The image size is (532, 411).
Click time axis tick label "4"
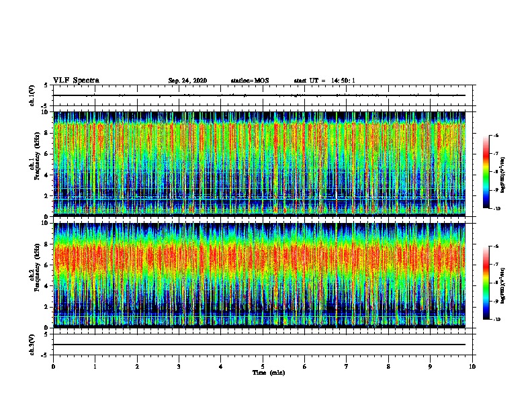pos(221,367)
